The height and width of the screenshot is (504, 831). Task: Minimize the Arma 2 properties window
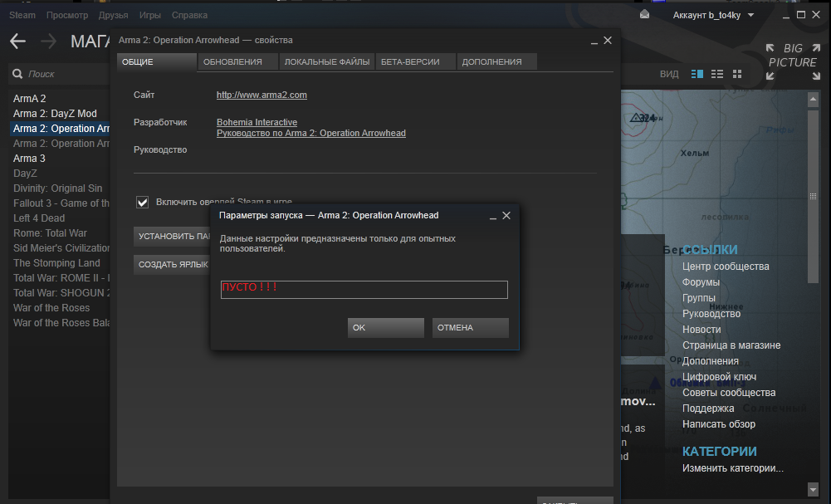click(594, 41)
